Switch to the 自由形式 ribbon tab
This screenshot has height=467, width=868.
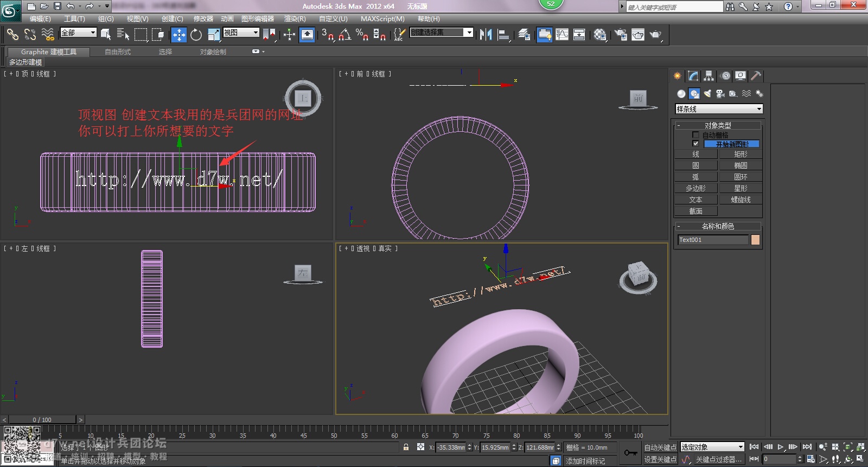[118, 52]
